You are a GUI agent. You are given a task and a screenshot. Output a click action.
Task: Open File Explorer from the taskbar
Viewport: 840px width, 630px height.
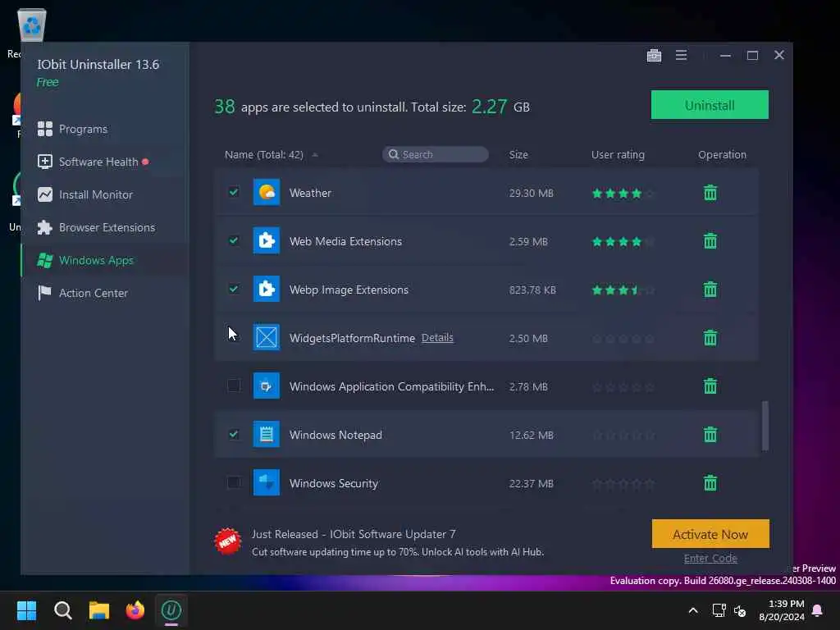tap(99, 610)
